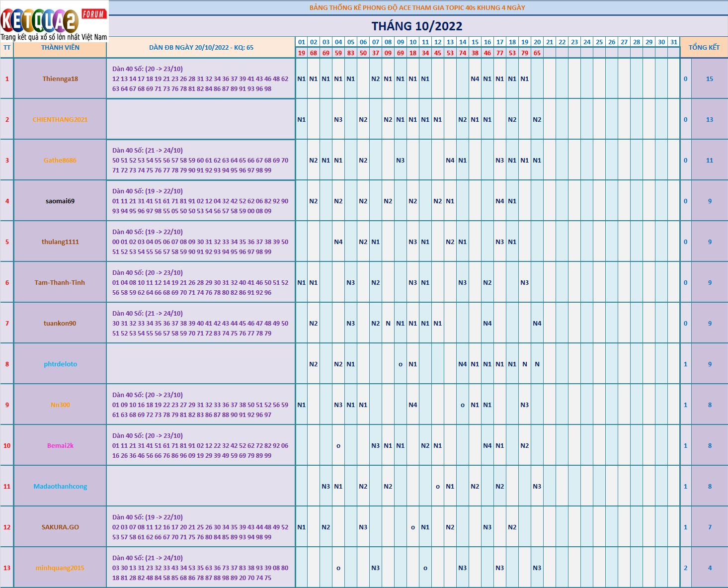Screen dimensions: 728x588
Task: Select the 'Dàn 40 Số' numbers cell for saomai69
Action: [201, 201]
